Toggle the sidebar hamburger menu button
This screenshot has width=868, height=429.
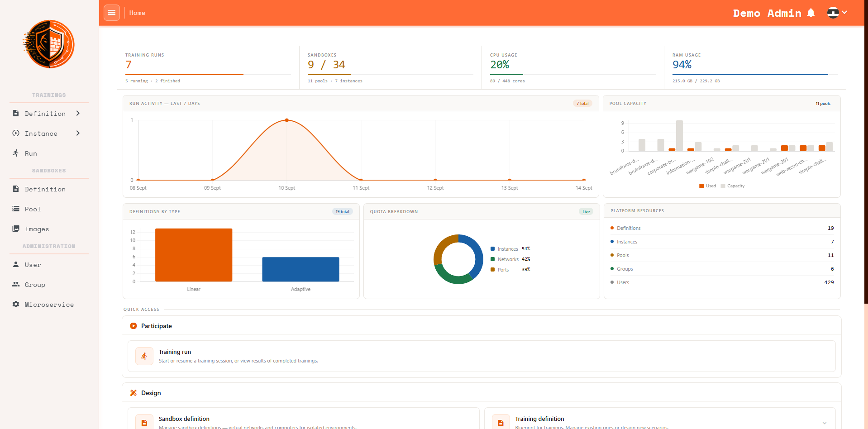point(112,13)
